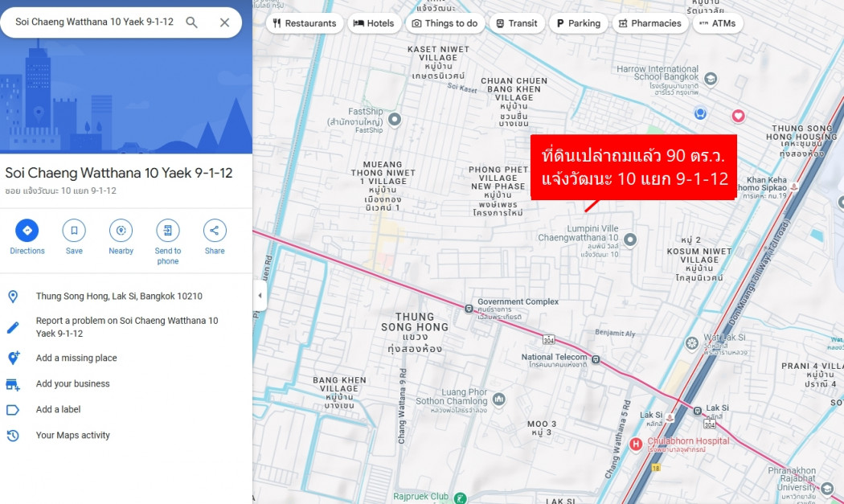Click Bang Khen Village label

tap(340, 392)
